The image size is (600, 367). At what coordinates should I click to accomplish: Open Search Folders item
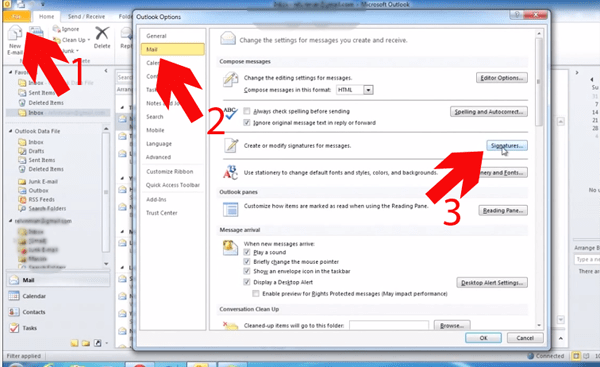click(x=42, y=208)
